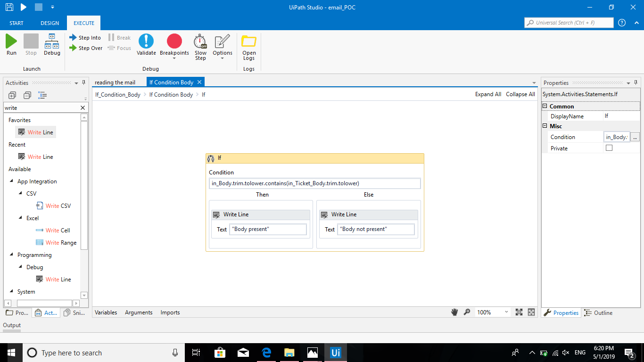
Task: Open the Snippets panel tab
Action: [x=74, y=313]
